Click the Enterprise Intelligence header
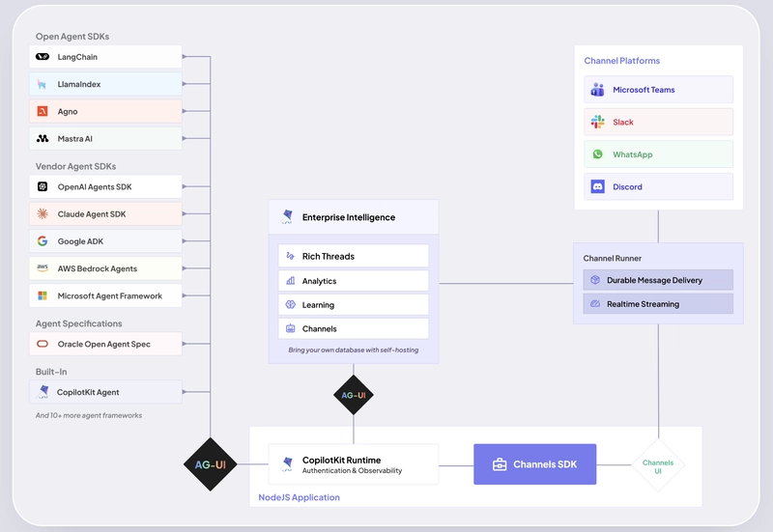 [354, 216]
